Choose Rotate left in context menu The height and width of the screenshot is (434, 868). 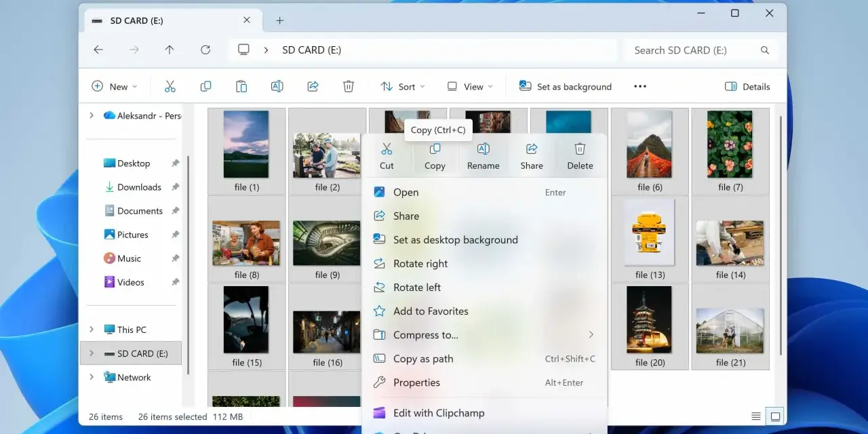coord(485,288)
